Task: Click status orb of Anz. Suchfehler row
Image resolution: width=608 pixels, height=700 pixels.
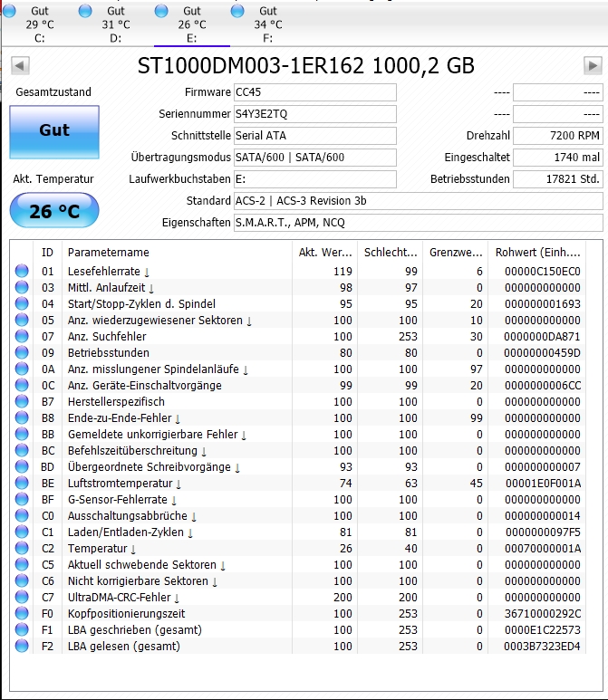Action: 22,336
